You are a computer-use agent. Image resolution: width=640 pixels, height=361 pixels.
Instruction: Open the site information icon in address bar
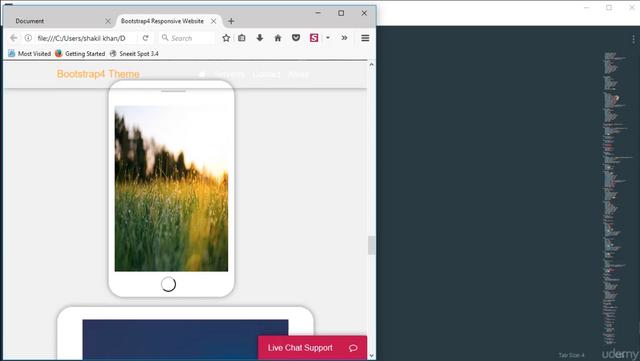pyautogui.click(x=28, y=38)
